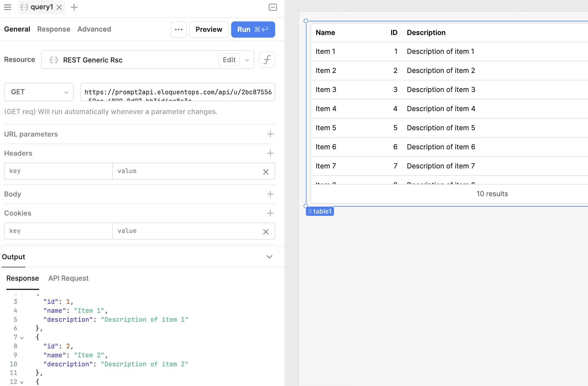Fold JSON object at line 7

[22, 338]
